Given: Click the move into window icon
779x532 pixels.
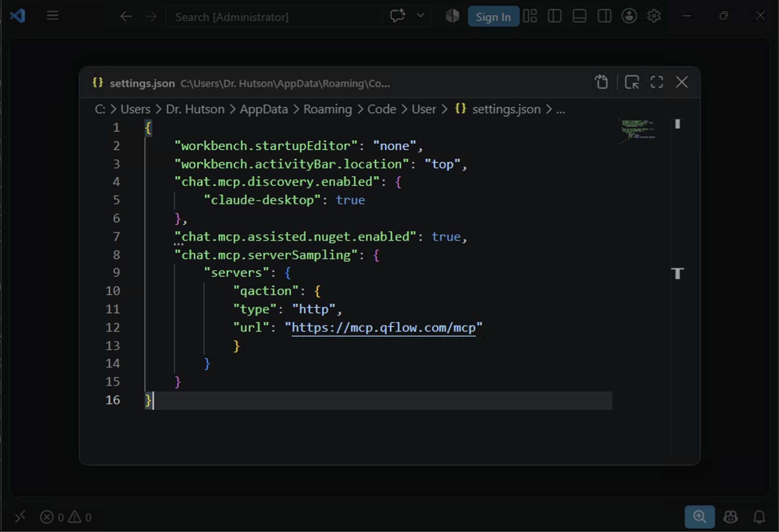Looking at the screenshot, I should (632, 82).
